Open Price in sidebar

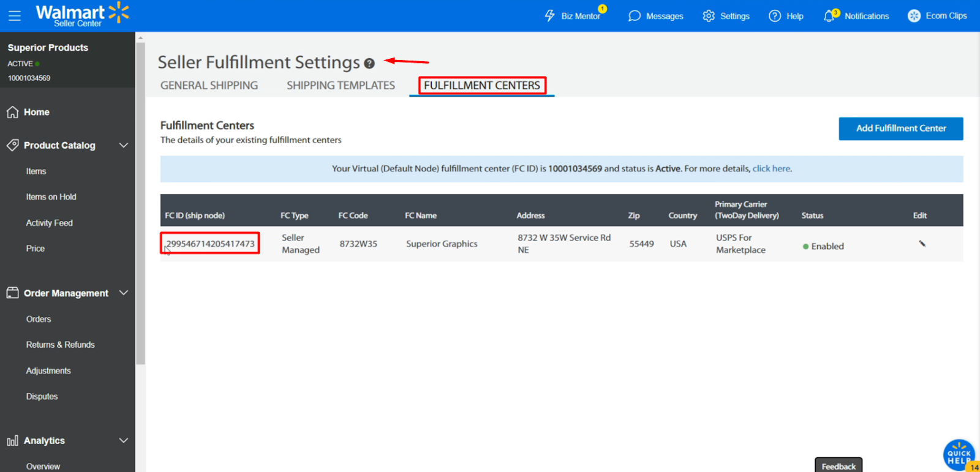(x=36, y=249)
